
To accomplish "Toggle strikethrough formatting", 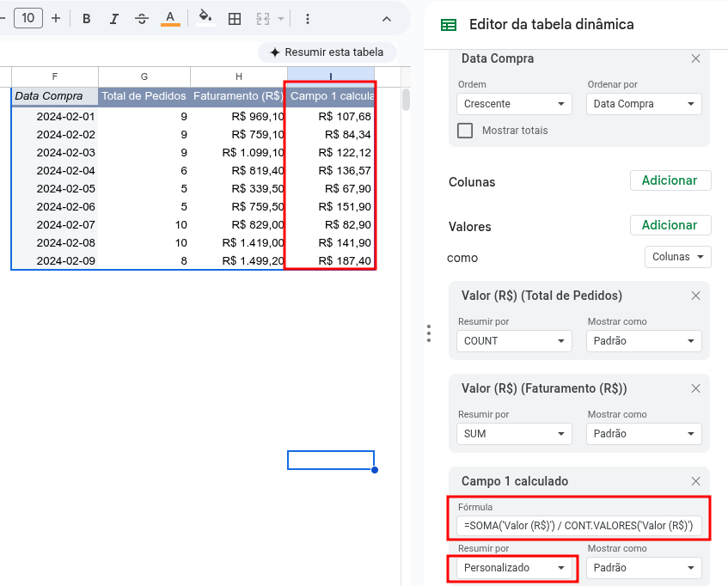I will pos(140,18).
